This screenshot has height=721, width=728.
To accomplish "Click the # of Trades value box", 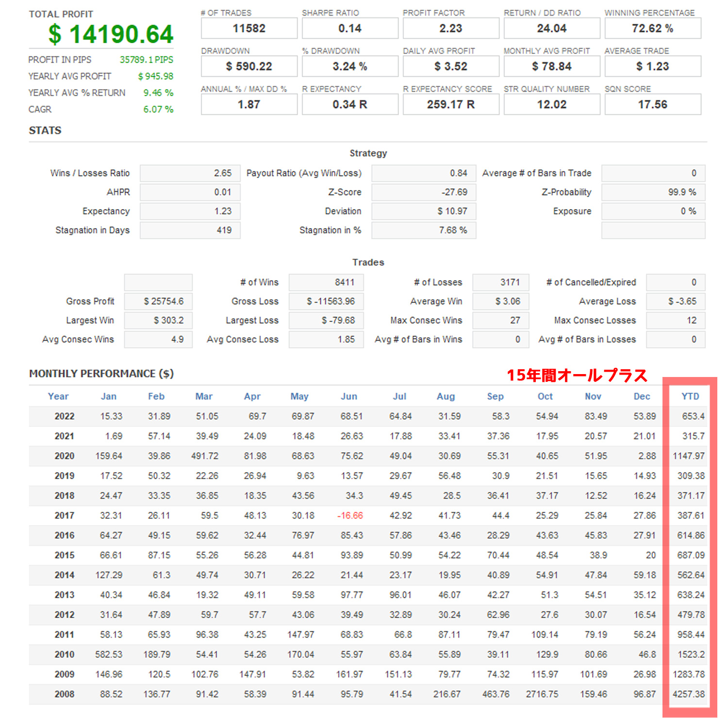I will point(249,29).
